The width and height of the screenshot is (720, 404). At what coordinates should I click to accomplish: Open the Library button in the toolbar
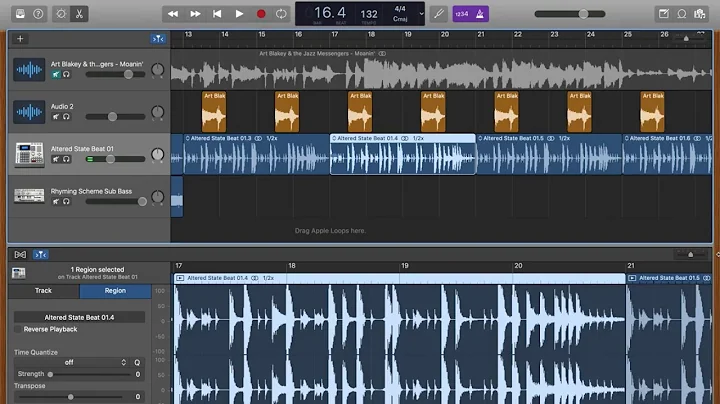point(20,14)
